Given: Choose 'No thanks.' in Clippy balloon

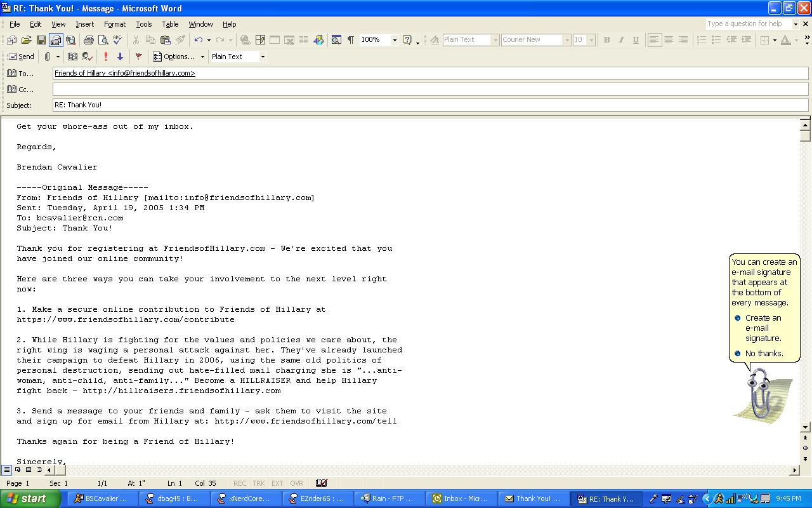Looking at the screenshot, I should coord(764,353).
